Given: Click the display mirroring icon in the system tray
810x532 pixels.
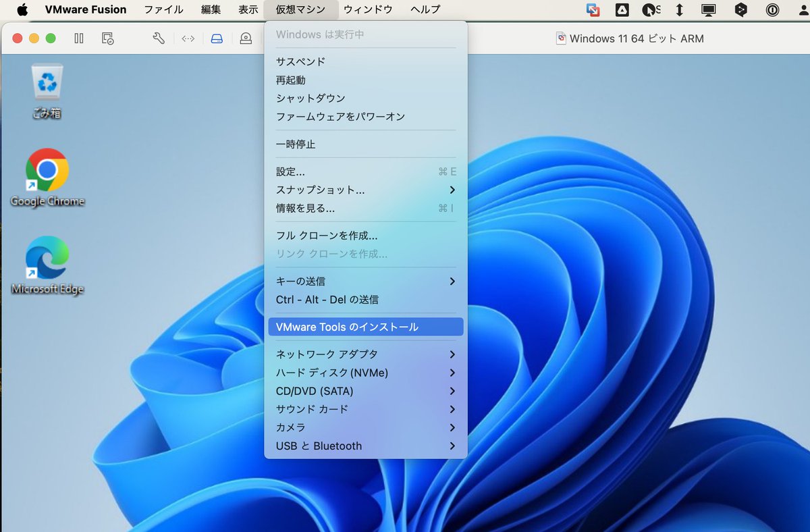Looking at the screenshot, I should (708, 9).
